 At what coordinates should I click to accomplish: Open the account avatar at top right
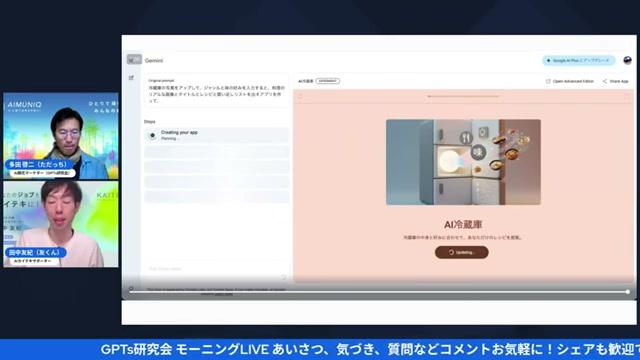pos(627,60)
